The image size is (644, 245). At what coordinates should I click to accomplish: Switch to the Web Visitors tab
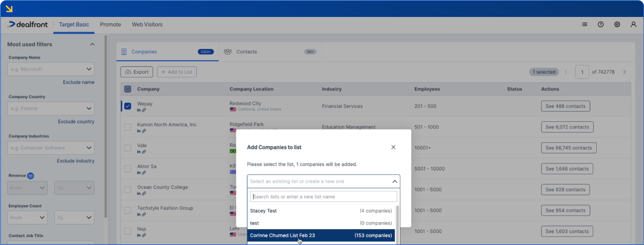click(x=147, y=25)
